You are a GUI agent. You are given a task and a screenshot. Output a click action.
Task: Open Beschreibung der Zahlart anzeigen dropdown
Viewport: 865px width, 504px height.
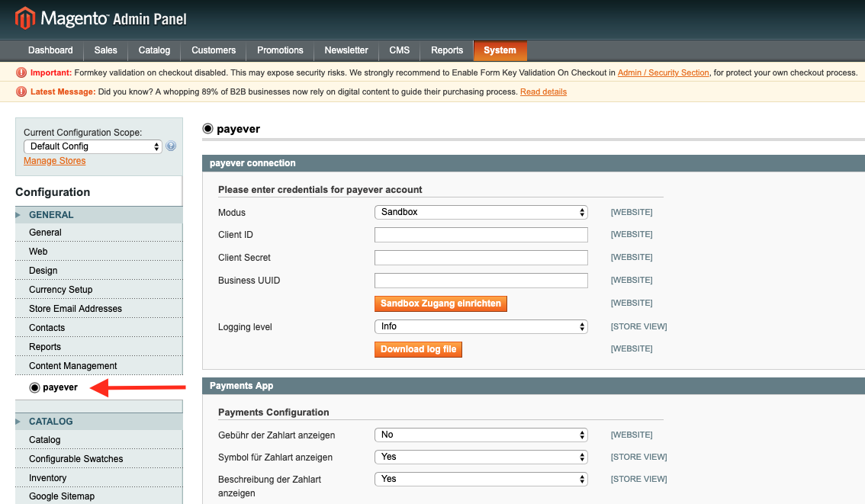pos(481,479)
